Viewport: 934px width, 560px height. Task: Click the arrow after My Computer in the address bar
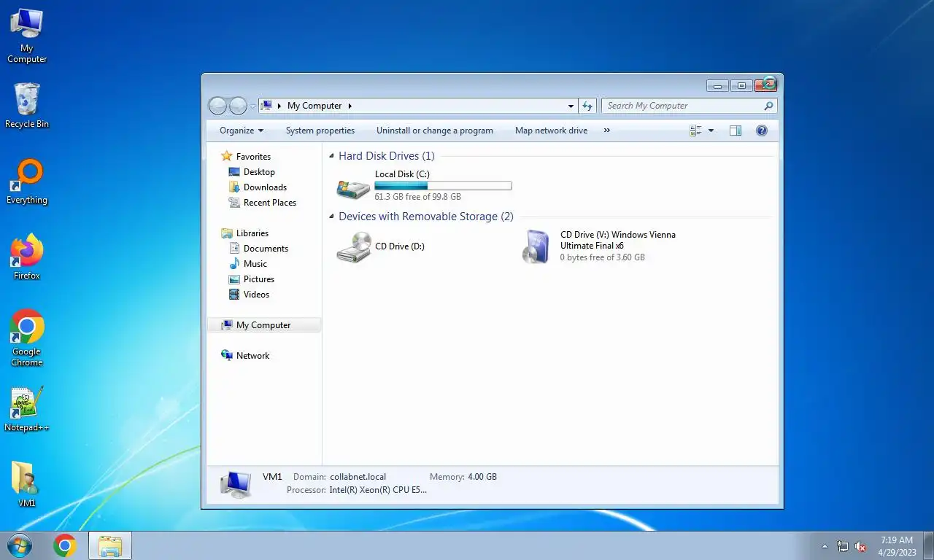coord(350,106)
